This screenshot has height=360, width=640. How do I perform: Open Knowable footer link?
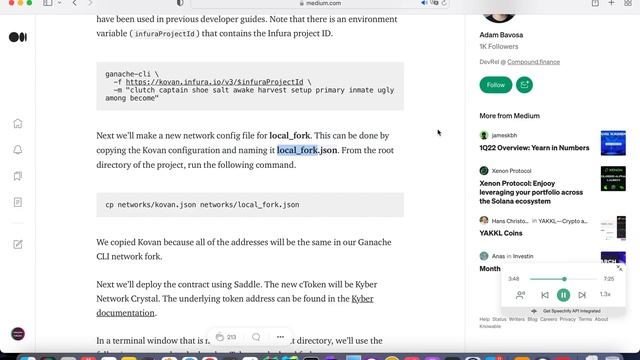pos(490,326)
